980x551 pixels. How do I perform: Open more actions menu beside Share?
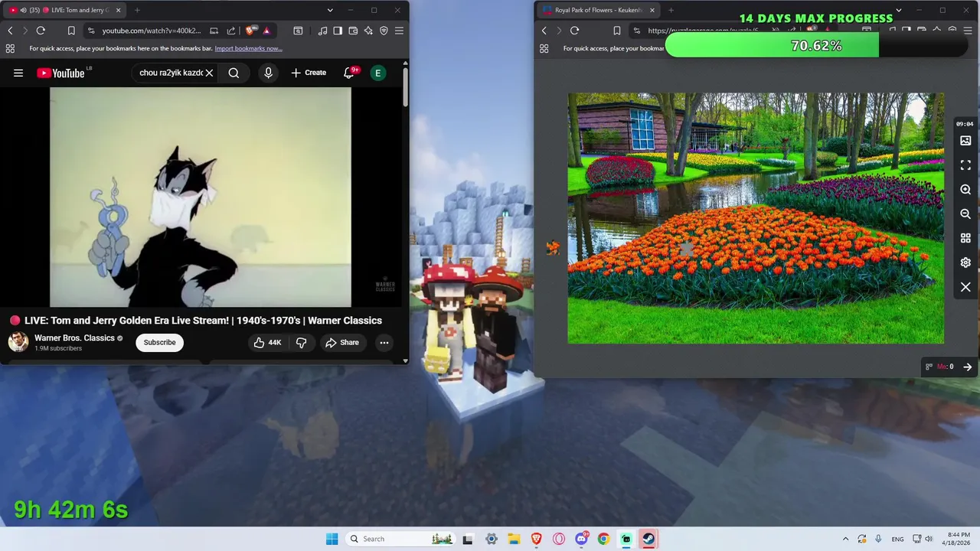click(x=384, y=342)
